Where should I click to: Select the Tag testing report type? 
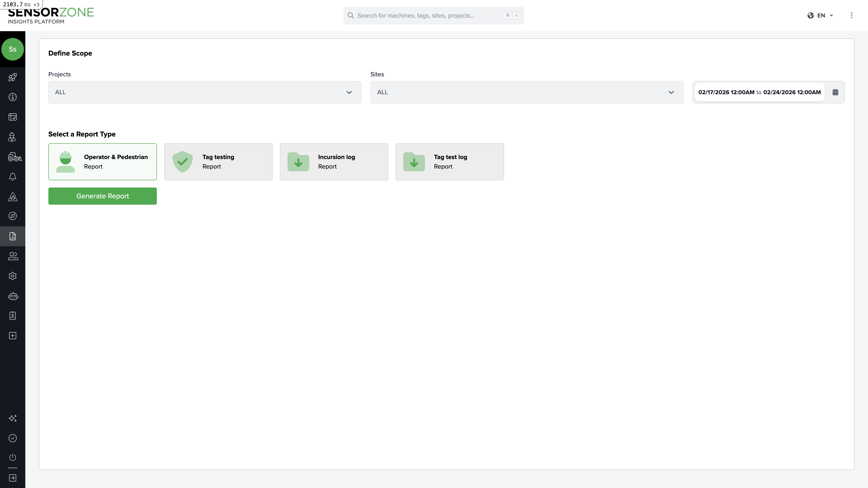(218, 162)
